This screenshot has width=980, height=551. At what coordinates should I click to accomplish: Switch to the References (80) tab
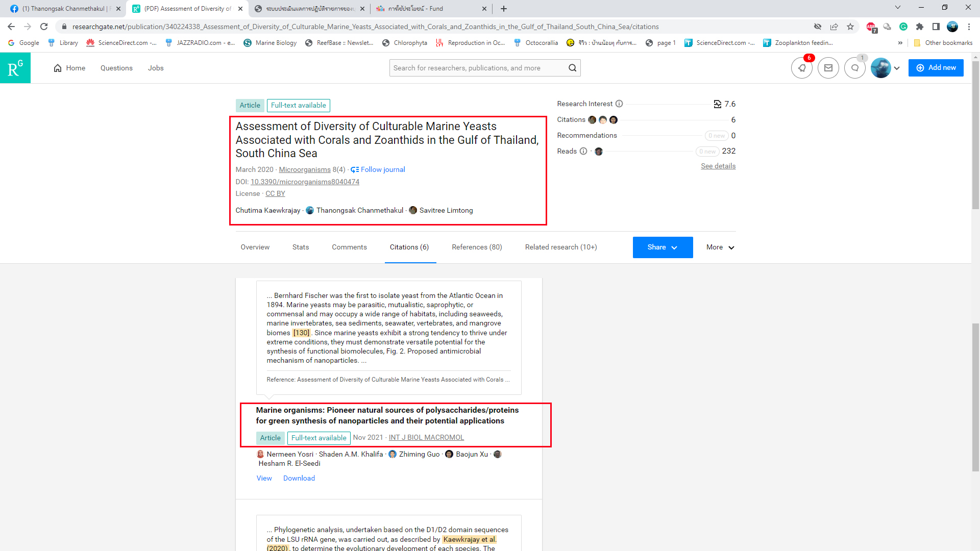click(x=477, y=247)
